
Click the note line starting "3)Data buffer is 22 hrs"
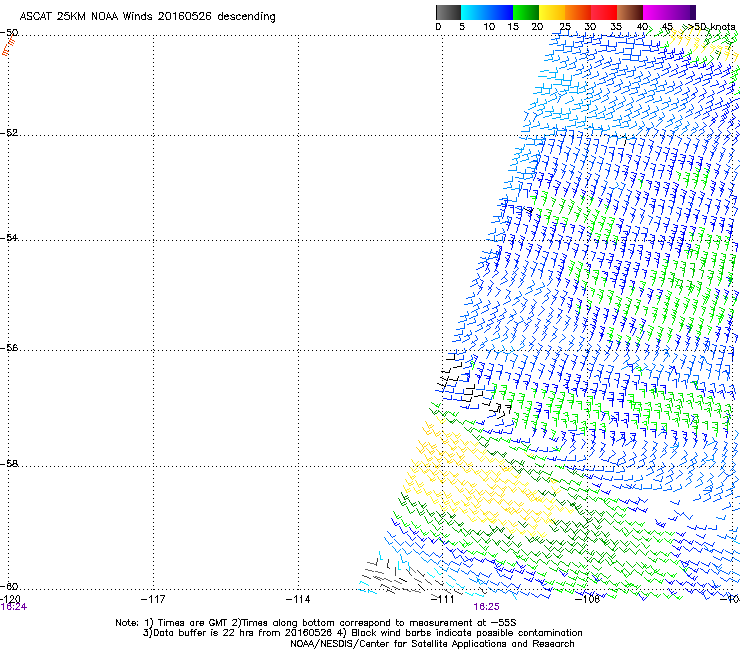(x=362, y=633)
